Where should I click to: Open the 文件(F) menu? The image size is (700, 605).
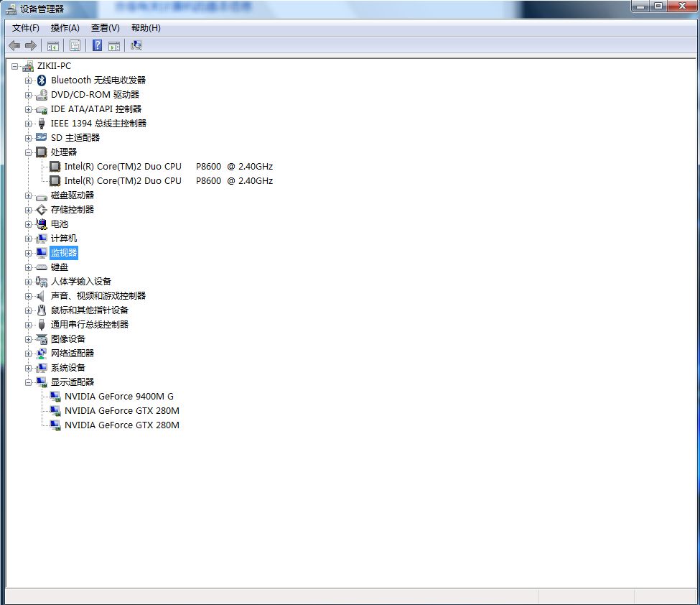click(25, 28)
